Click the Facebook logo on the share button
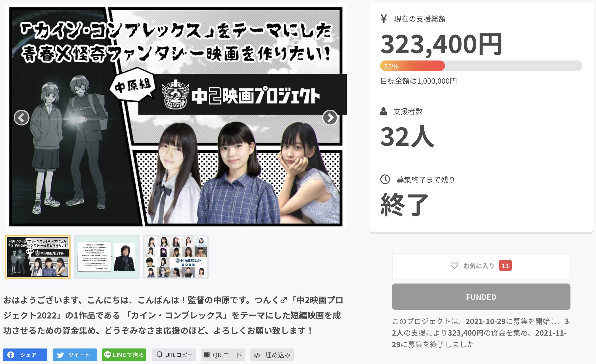Screen dimensions: 596x364 point(11,355)
